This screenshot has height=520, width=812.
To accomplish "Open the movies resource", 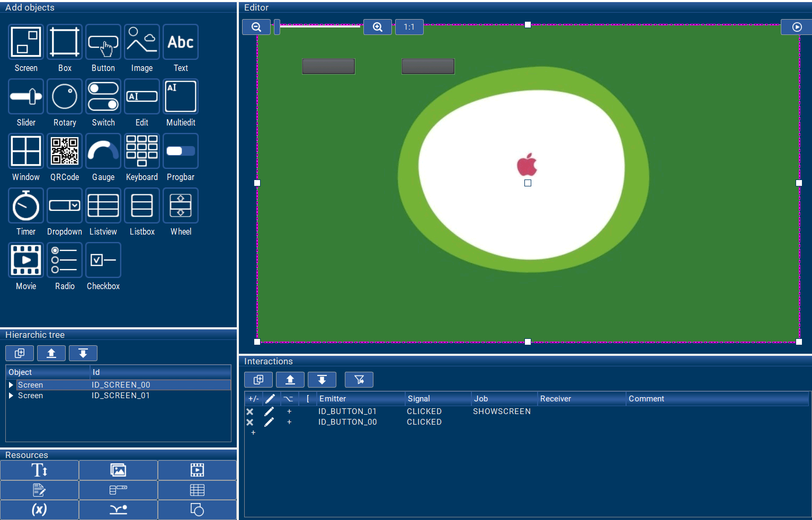I will click(197, 470).
